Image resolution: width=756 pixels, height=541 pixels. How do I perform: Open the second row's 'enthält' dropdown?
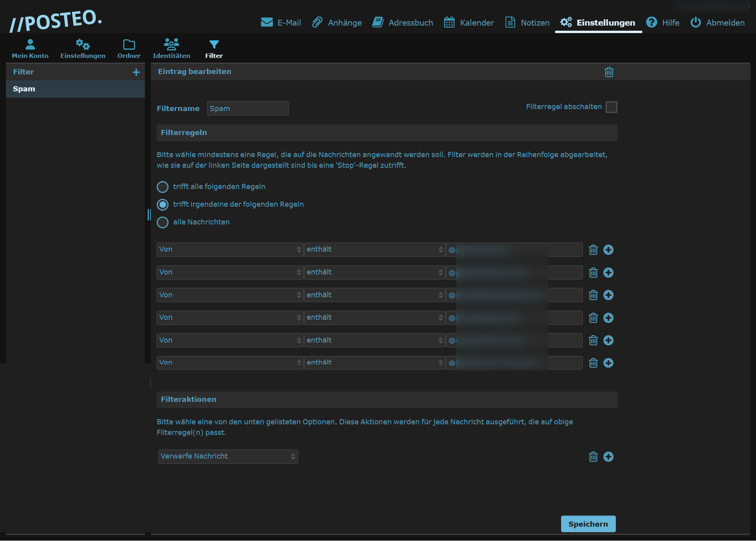click(374, 272)
